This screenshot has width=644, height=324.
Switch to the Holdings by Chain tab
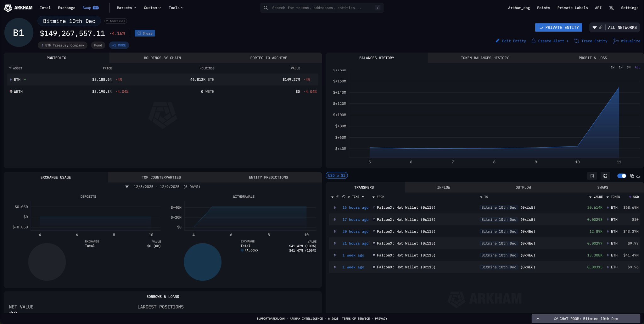[x=162, y=58]
